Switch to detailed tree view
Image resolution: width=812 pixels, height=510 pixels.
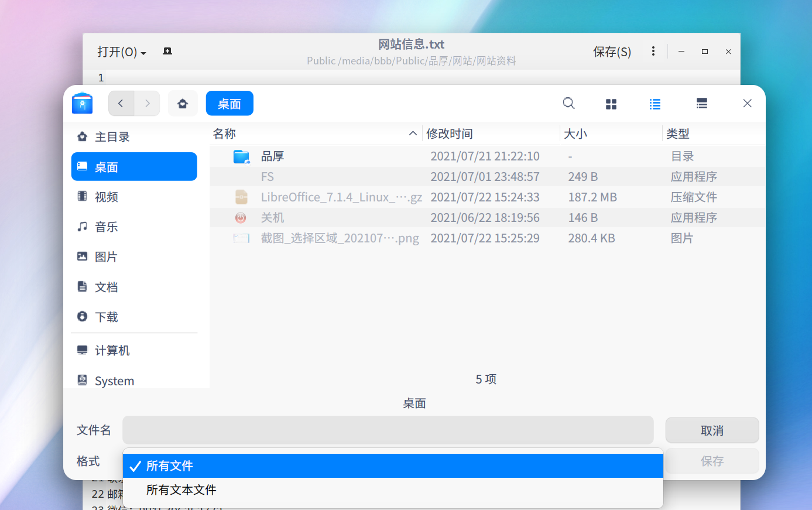(702, 104)
